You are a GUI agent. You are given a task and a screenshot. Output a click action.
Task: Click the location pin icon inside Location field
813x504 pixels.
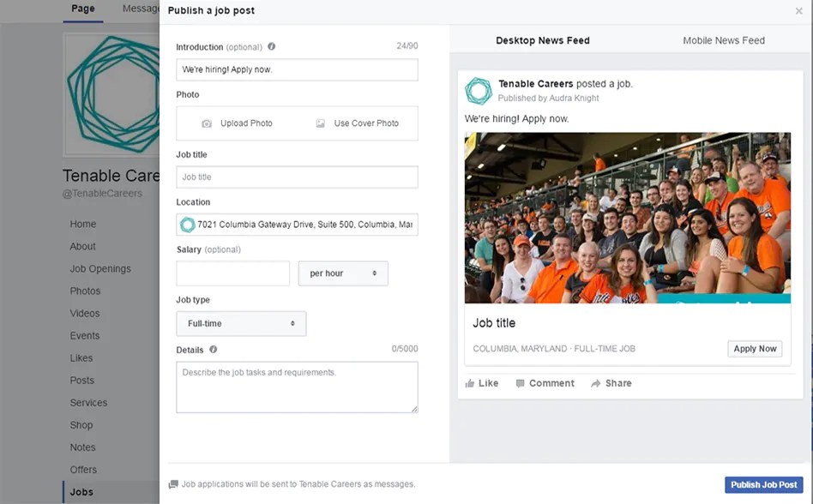[188, 224]
